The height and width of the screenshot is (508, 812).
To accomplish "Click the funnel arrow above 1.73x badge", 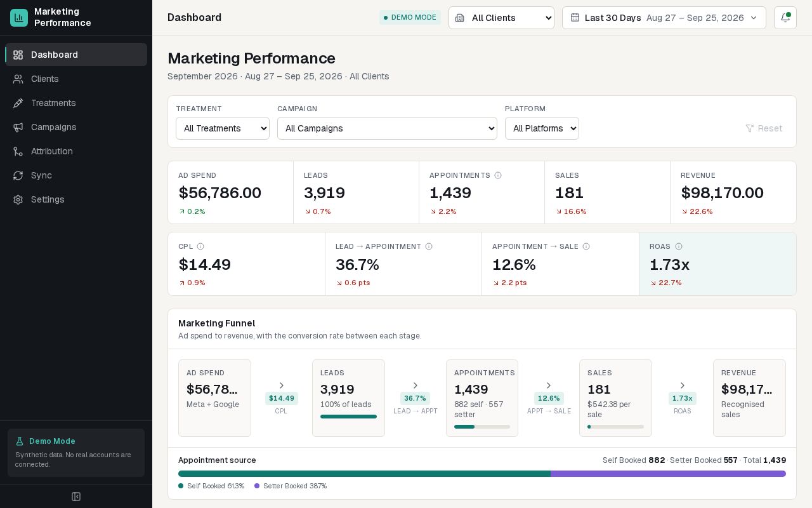I will click(683, 385).
